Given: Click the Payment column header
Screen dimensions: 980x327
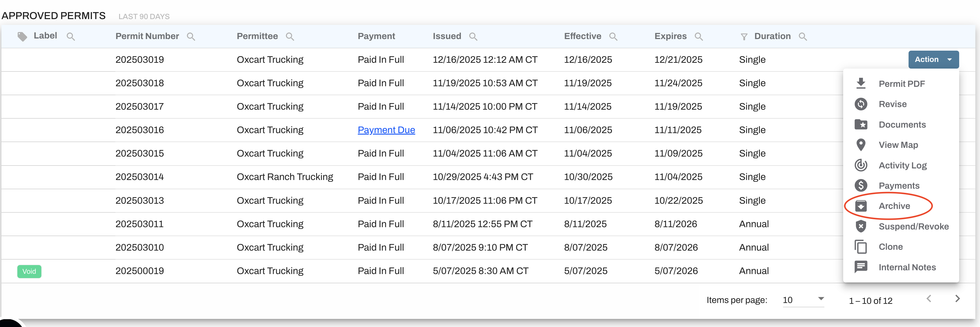Looking at the screenshot, I should (x=376, y=36).
